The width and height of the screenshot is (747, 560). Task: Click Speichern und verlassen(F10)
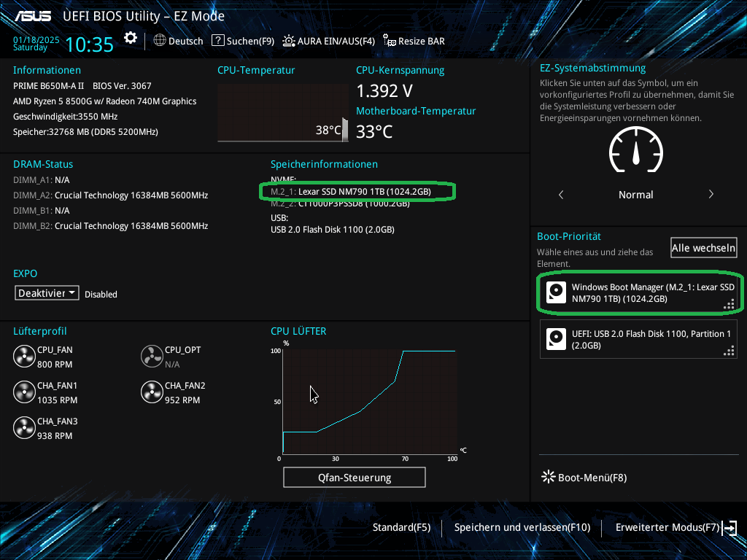click(x=522, y=527)
